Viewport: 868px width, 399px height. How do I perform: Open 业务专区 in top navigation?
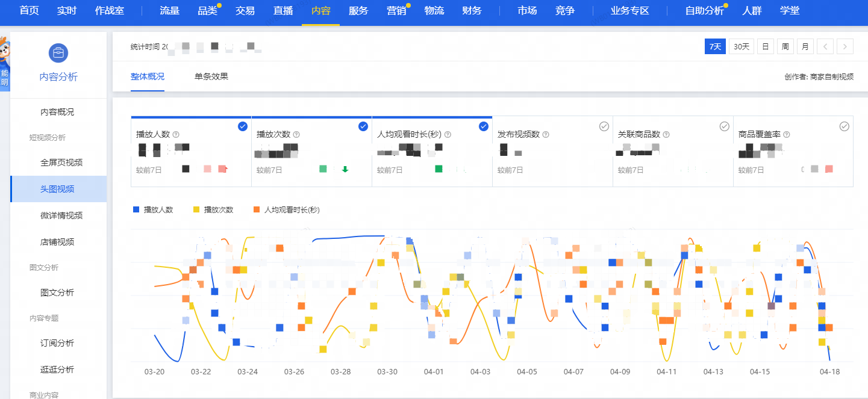tap(630, 10)
